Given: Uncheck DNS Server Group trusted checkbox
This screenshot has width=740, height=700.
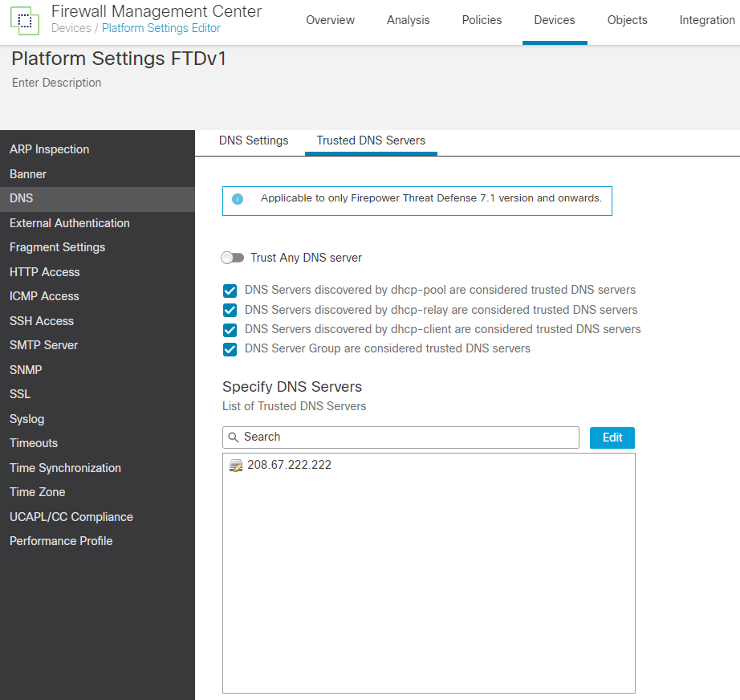Looking at the screenshot, I should [230, 349].
